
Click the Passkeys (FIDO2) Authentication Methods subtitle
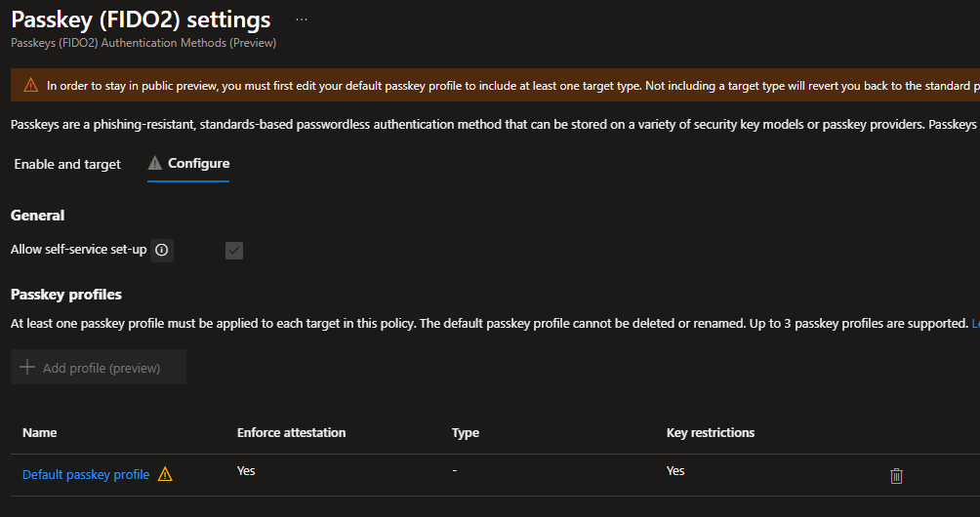coord(143,43)
